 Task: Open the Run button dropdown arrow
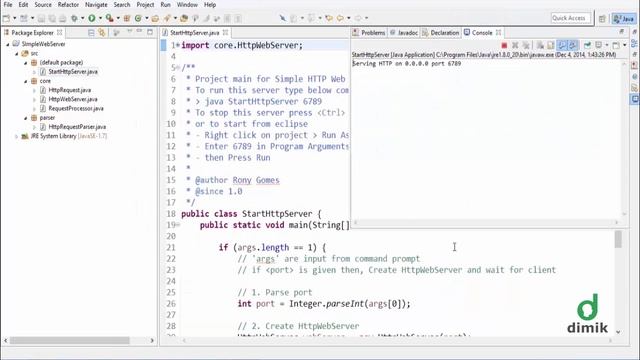pos(100,18)
